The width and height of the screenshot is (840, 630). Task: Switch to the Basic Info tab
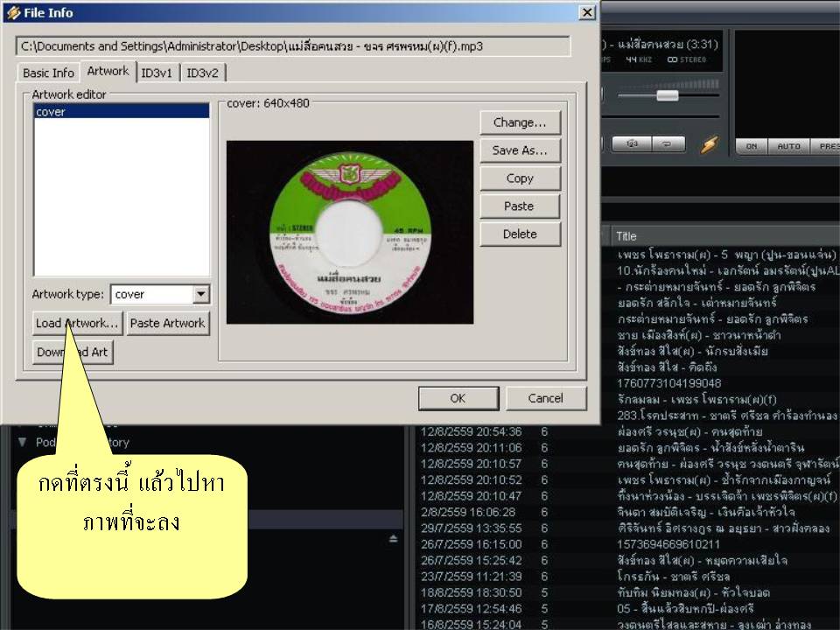click(48, 73)
